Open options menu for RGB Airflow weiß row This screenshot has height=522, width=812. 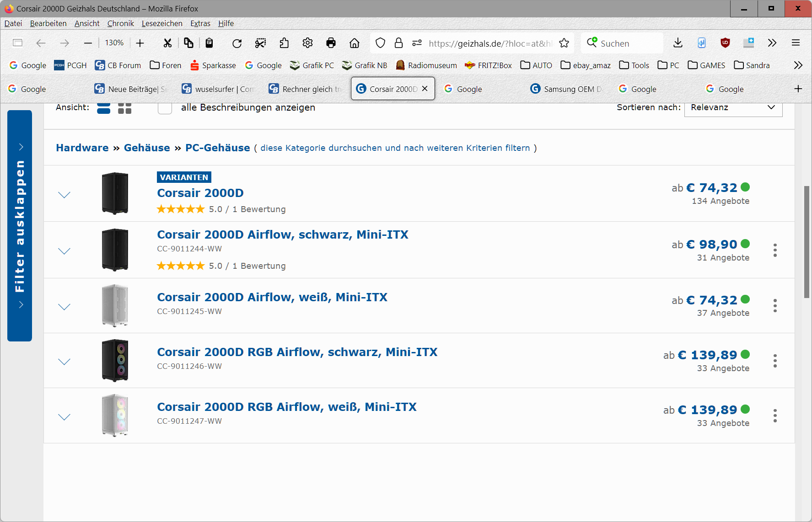tap(775, 415)
